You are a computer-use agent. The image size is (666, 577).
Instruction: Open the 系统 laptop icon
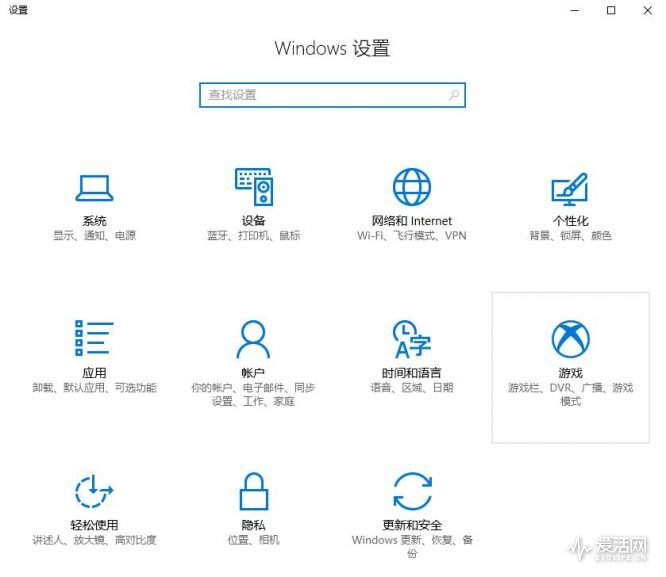click(94, 187)
